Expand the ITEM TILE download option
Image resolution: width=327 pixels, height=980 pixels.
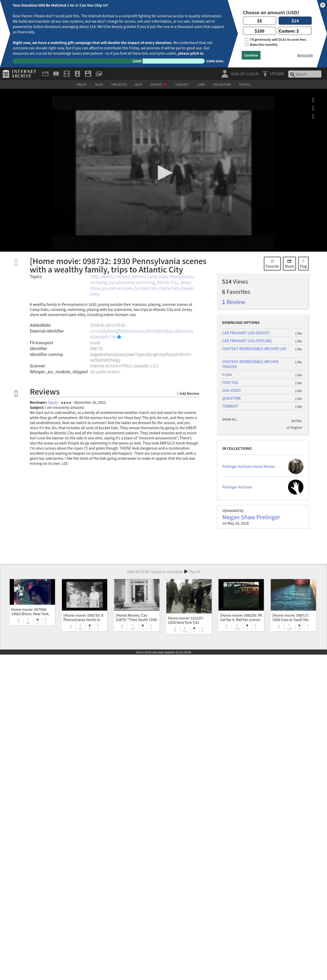(230, 383)
